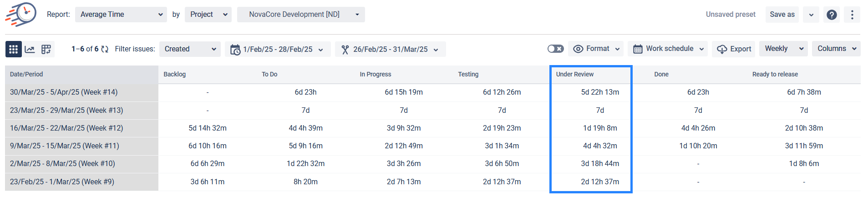Image resolution: width=868 pixels, height=197 pixels.
Task: Open the Weekly period dropdown
Action: click(x=784, y=49)
